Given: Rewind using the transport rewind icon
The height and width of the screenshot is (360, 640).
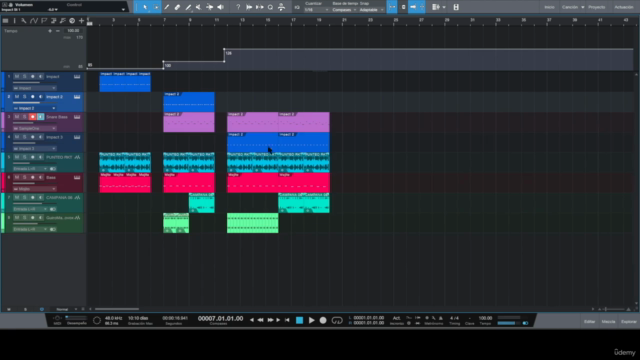Looking at the screenshot, I should [x=260, y=320].
